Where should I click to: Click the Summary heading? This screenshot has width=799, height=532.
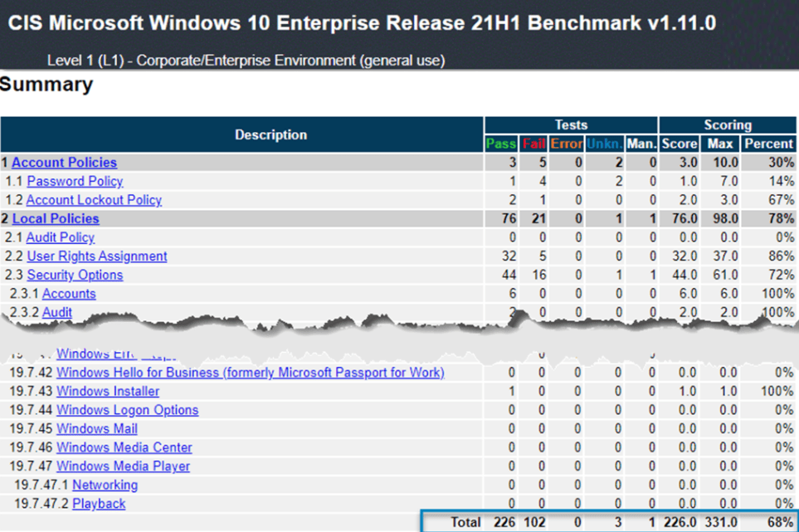pos(46,85)
